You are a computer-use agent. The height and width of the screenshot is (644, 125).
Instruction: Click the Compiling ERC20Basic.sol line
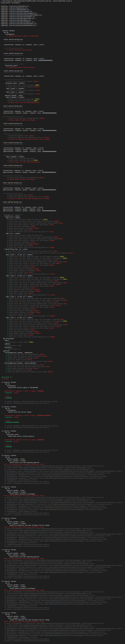point(19,22)
